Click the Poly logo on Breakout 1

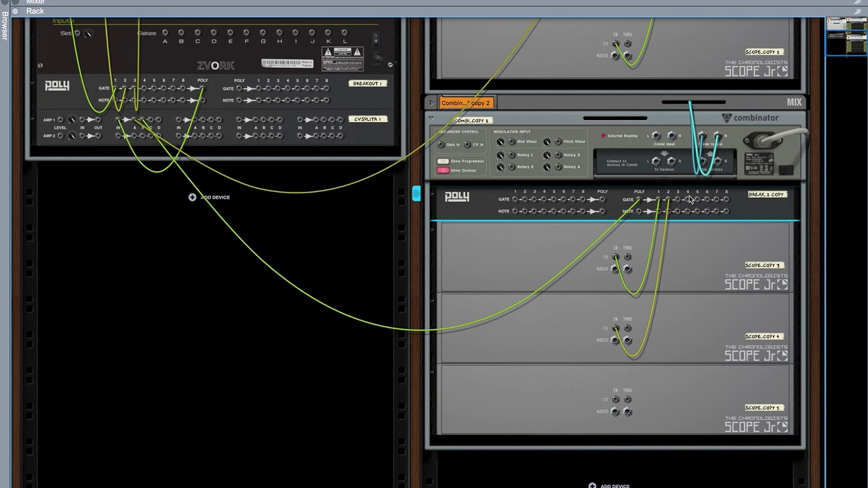click(x=57, y=85)
